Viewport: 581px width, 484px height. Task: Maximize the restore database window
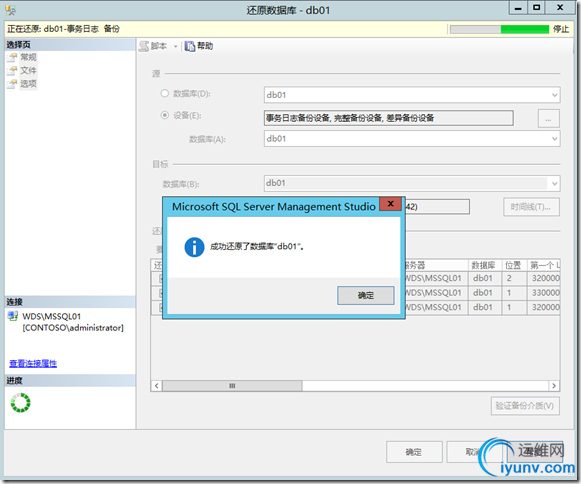click(536, 8)
